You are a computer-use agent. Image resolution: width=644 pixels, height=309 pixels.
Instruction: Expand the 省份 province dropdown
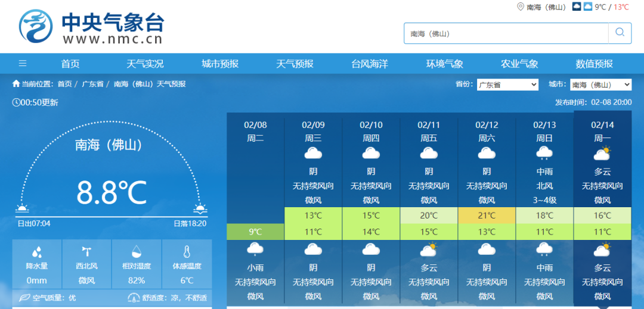pos(507,85)
